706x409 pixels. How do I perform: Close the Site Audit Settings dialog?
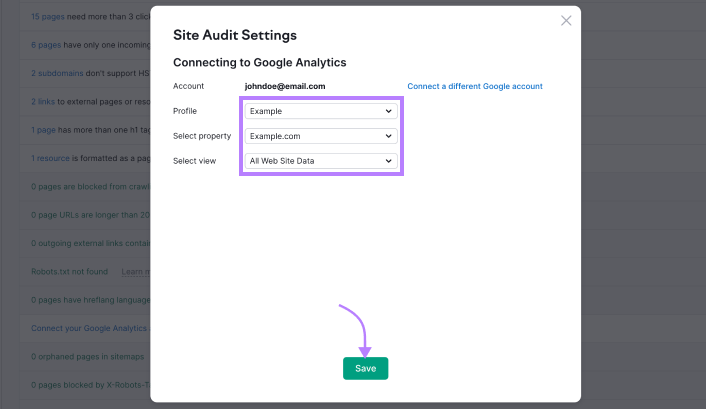(566, 20)
